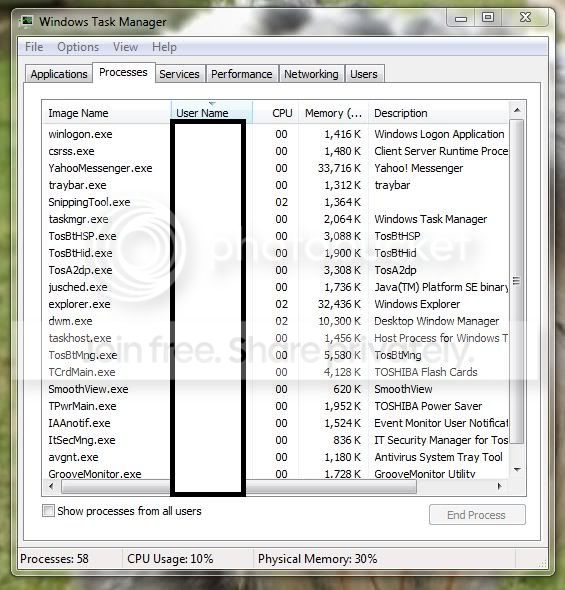Click the horizontal scrollbar thumb
565x590 pixels.
239,487
